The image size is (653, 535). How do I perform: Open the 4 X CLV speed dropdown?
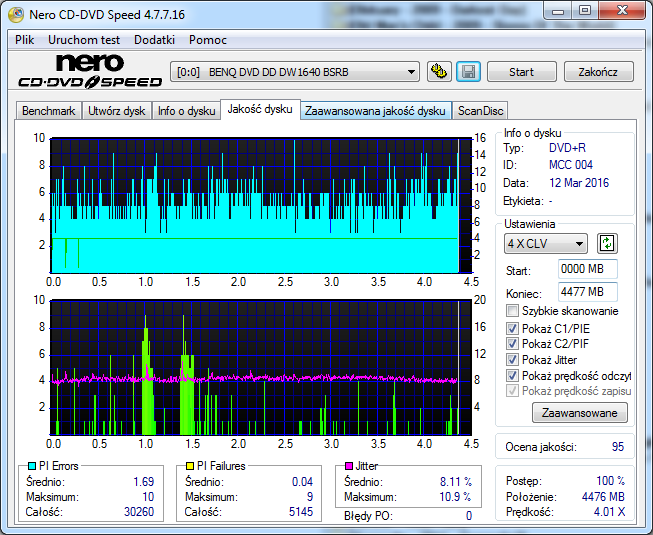[x=546, y=244]
